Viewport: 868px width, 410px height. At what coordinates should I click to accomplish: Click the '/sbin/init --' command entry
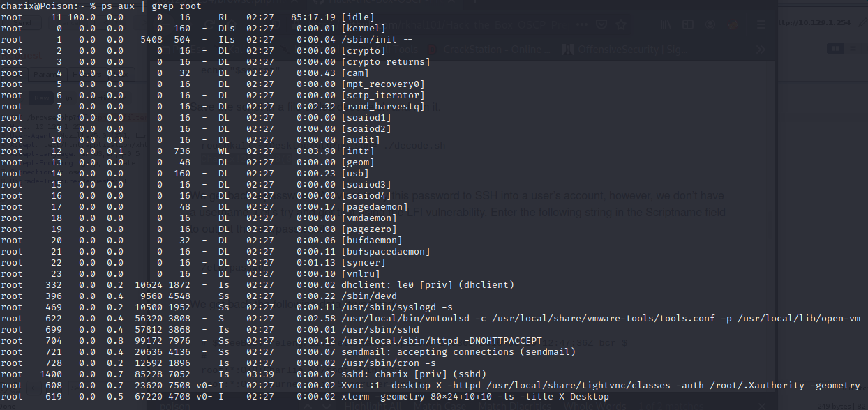tap(377, 40)
